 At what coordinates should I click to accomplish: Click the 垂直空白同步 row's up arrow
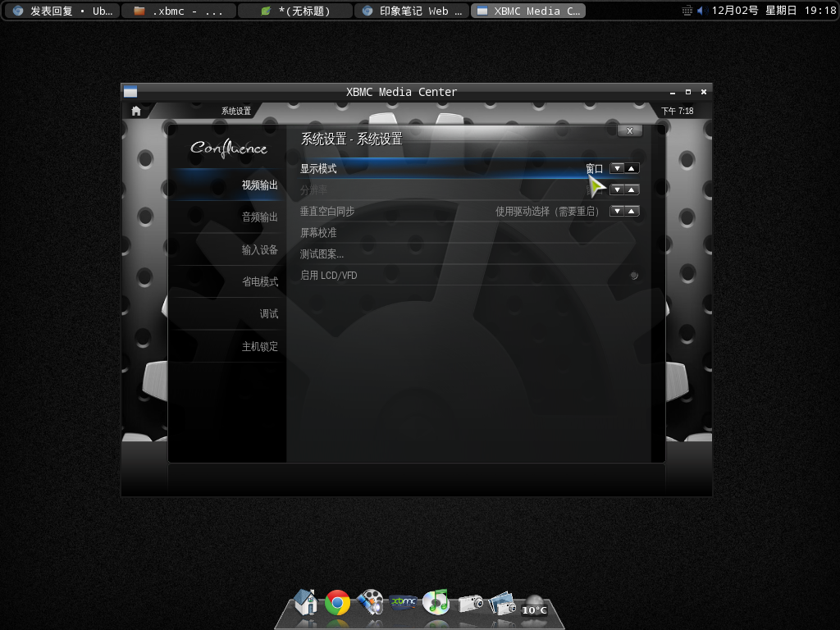coord(632,211)
